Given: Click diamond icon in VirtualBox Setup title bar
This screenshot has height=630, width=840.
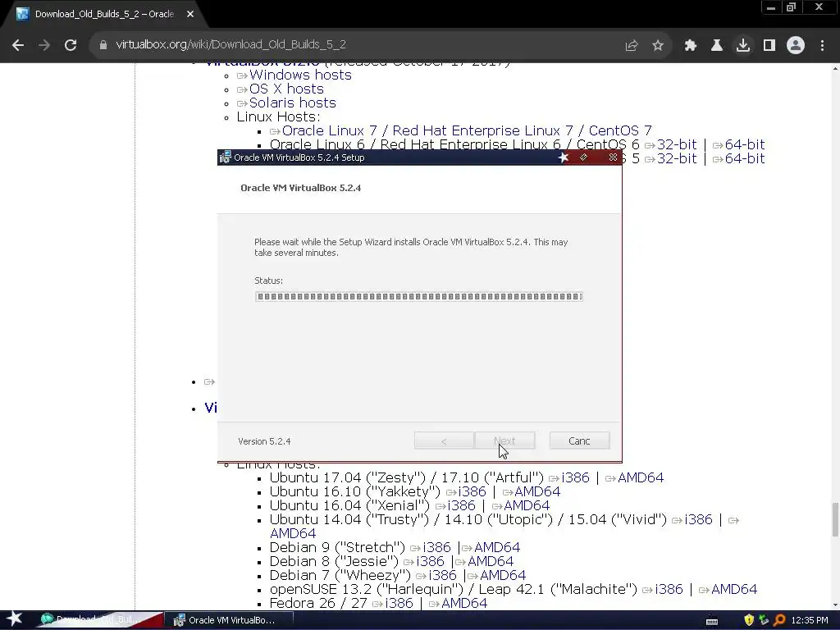Looking at the screenshot, I should (x=583, y=157).
